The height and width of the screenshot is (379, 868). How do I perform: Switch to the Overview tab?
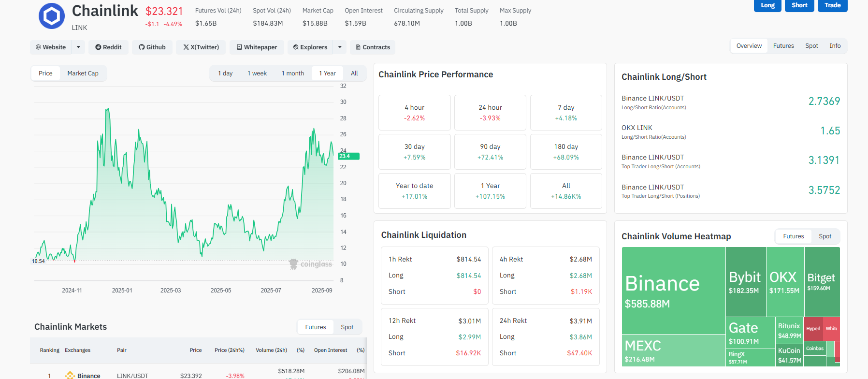(x=749, y=46)
